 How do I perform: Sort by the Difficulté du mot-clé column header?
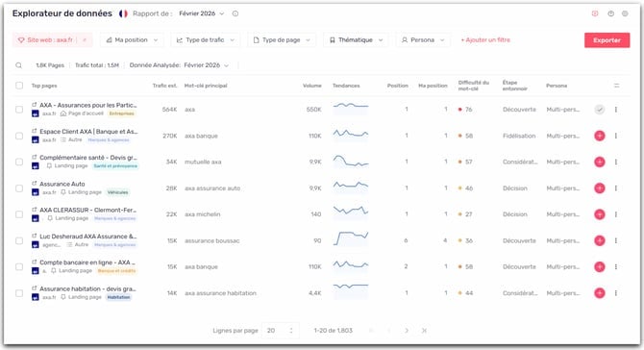point(474,86)
